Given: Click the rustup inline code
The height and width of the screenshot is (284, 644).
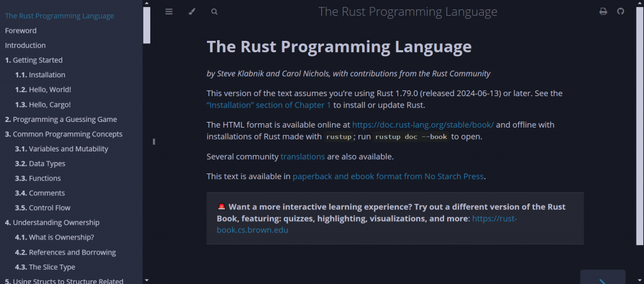Looking at the screenshot, I should [x=338, y=137].
